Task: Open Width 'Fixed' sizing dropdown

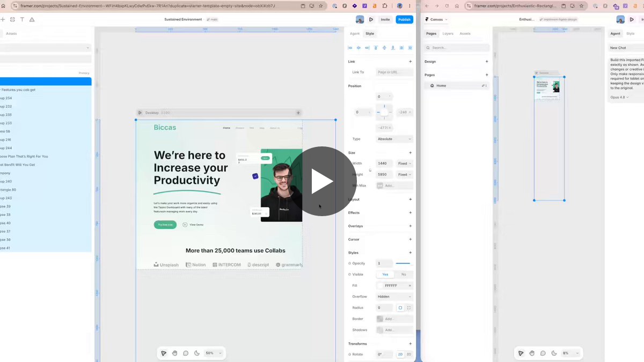Action: click(404, 164)
